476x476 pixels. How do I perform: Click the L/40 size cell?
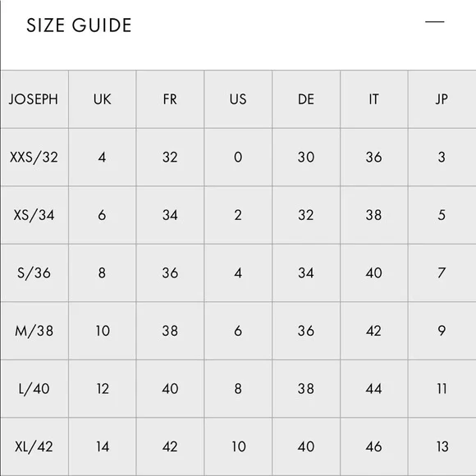pos(34,389)
